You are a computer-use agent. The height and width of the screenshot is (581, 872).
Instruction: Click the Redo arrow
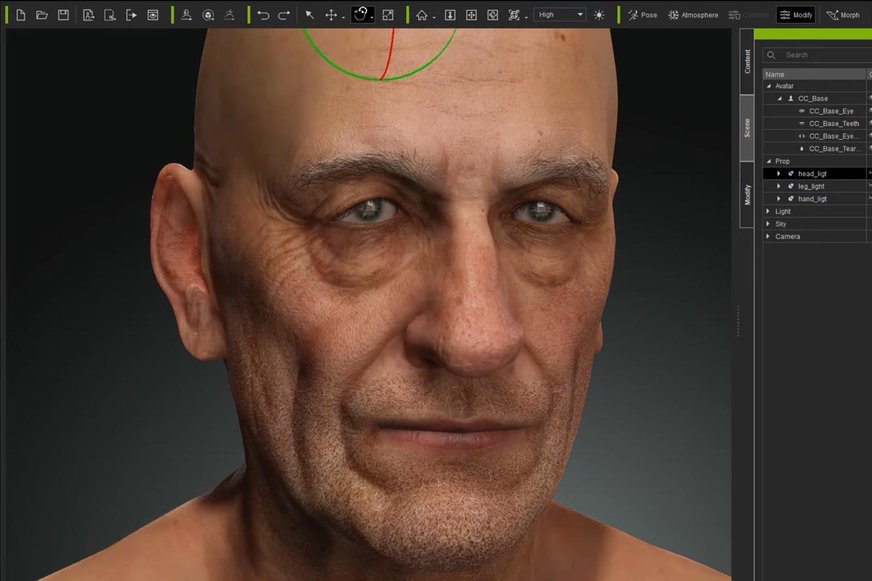284,15
